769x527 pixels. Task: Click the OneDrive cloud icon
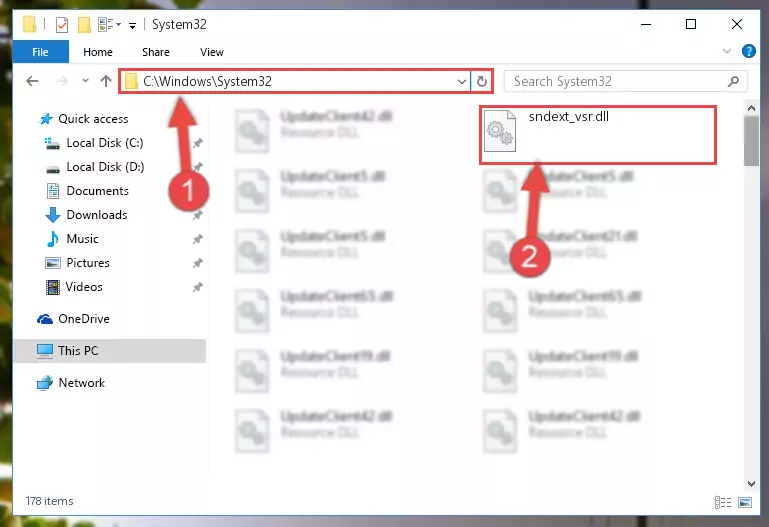click(x=45, y=319)
